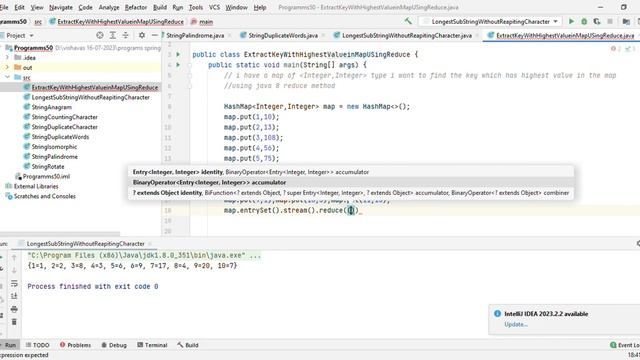Select Programms50.iml file in tree
This screenshot has width=640, height=360.
46,176
